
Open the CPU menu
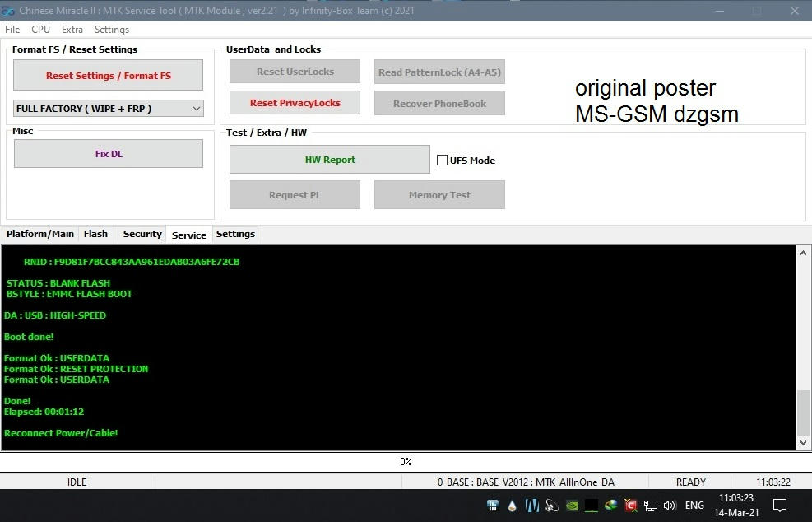coord(40,29)
